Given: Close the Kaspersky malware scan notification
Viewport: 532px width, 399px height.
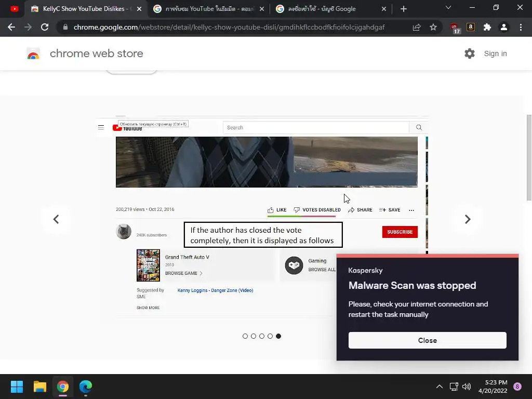Looking at the screenshot, I should coord(428,340).
